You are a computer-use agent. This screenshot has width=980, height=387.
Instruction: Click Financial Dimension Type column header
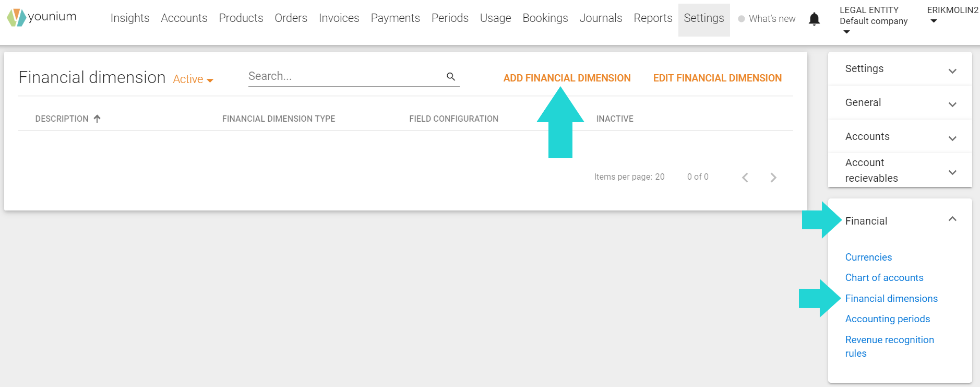click(x=279, y=119)
